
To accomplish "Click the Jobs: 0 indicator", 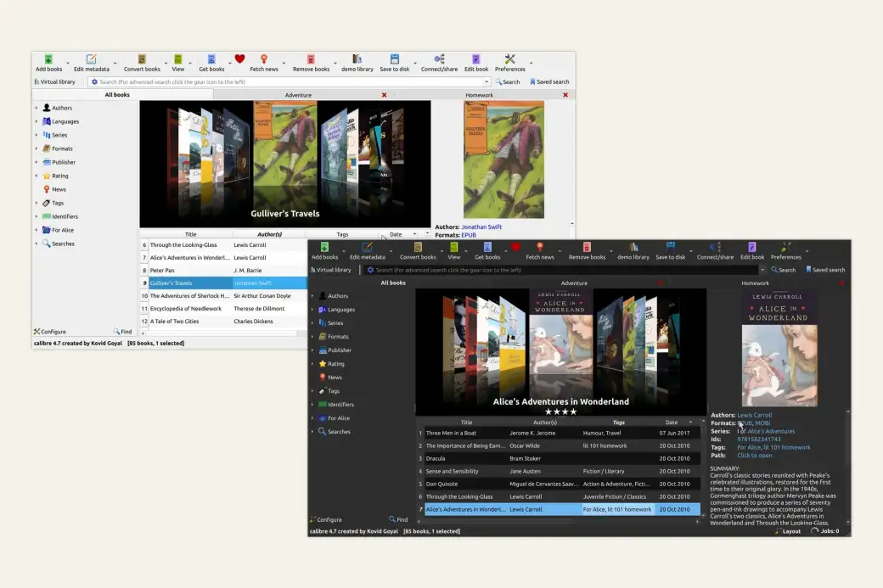I will [825, 530].
